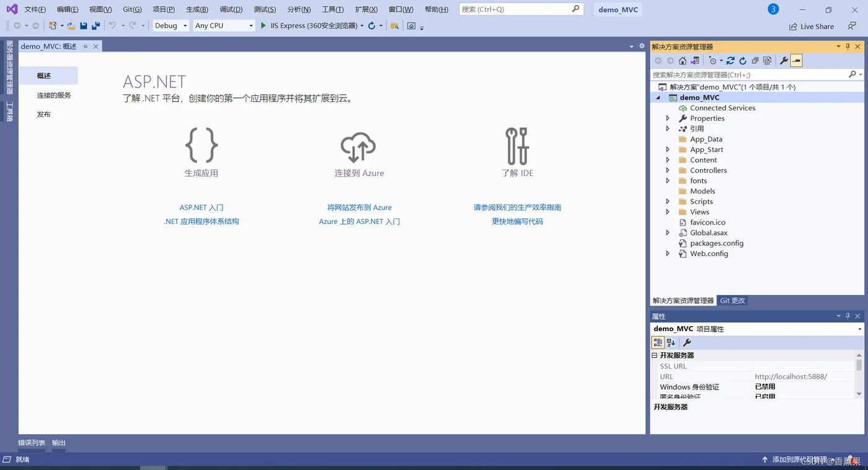Expand the Views folder node
The width and height of the screenshot is (868, 470).
[x=668, y=212]
